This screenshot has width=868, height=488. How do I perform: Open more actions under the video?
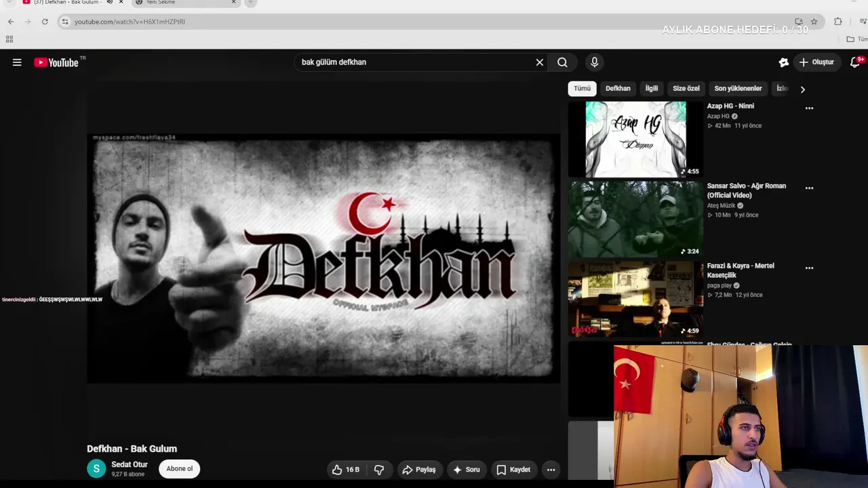pyautogui.click(x=551, y=470)
